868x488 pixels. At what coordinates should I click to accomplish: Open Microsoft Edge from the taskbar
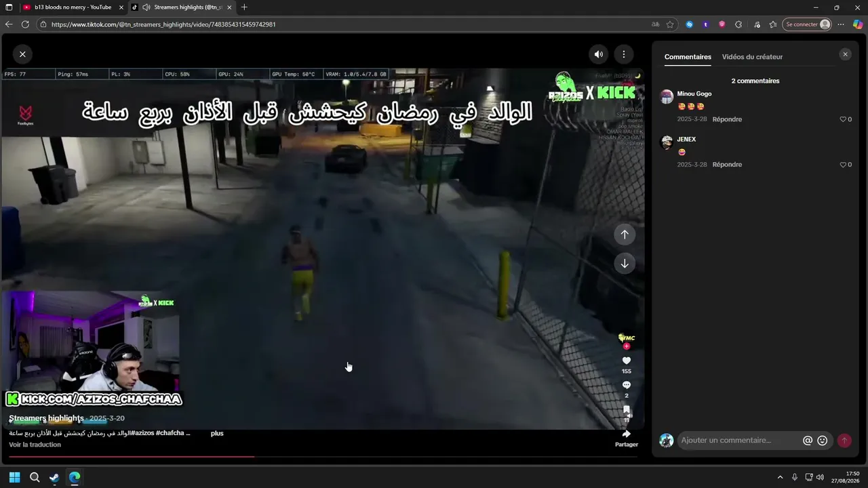click(75, 477)
